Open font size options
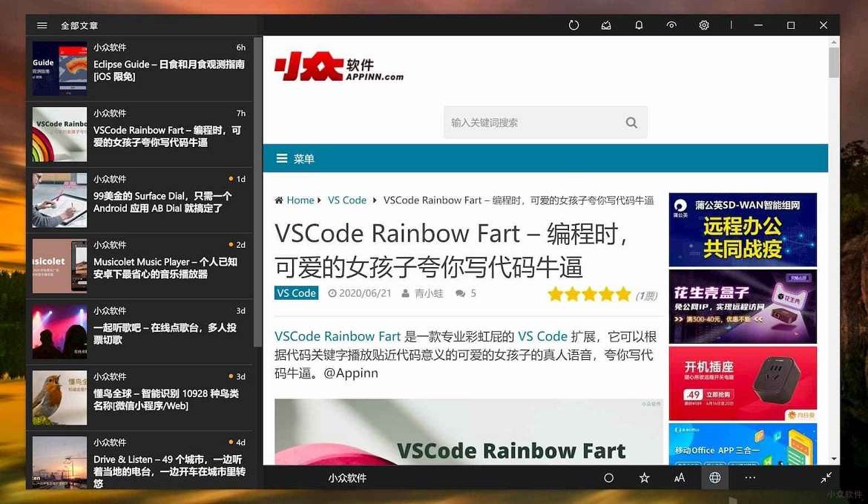This screenshot has width=868, height=504. (x=680, y=477)
